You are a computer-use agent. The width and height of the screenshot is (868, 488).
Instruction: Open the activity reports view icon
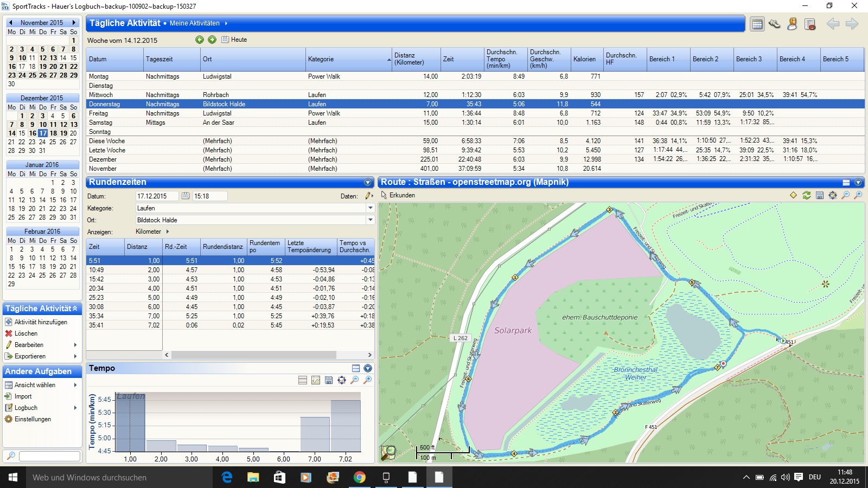pos(810,24)
